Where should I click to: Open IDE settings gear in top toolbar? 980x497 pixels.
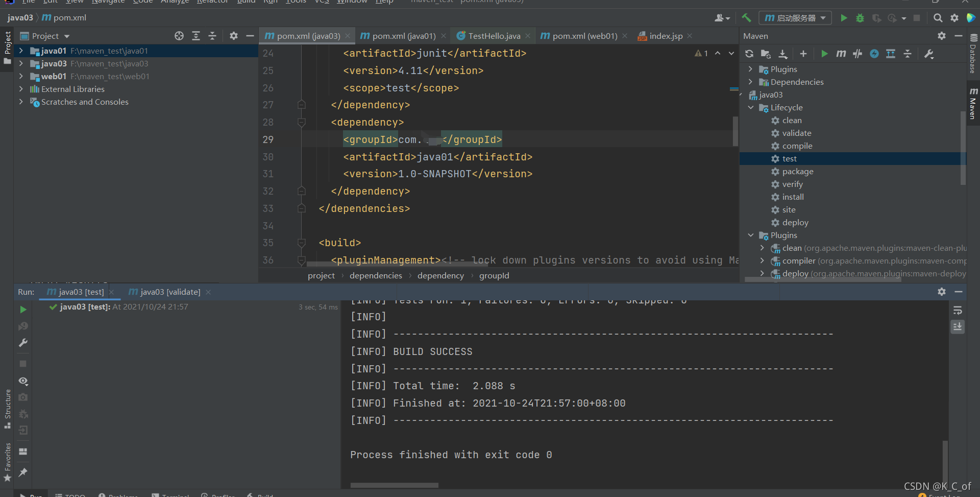pyautogui.click(x=954, y=18)
